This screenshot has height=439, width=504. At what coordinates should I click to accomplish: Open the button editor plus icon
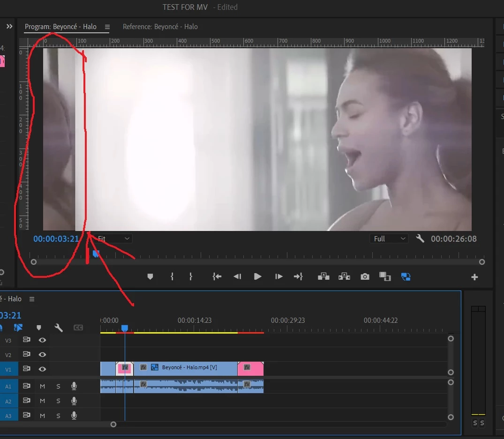pyautogui.click(x=474, y=277)
